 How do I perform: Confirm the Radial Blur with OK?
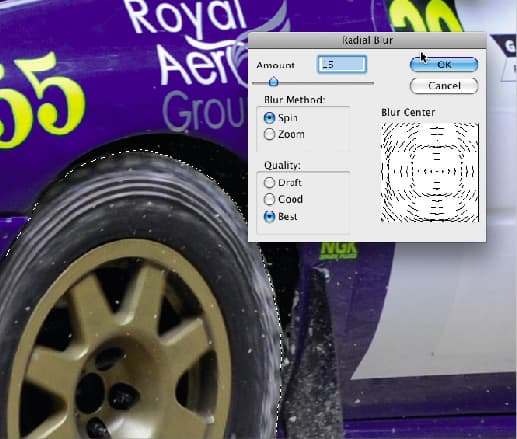(444, 64)
